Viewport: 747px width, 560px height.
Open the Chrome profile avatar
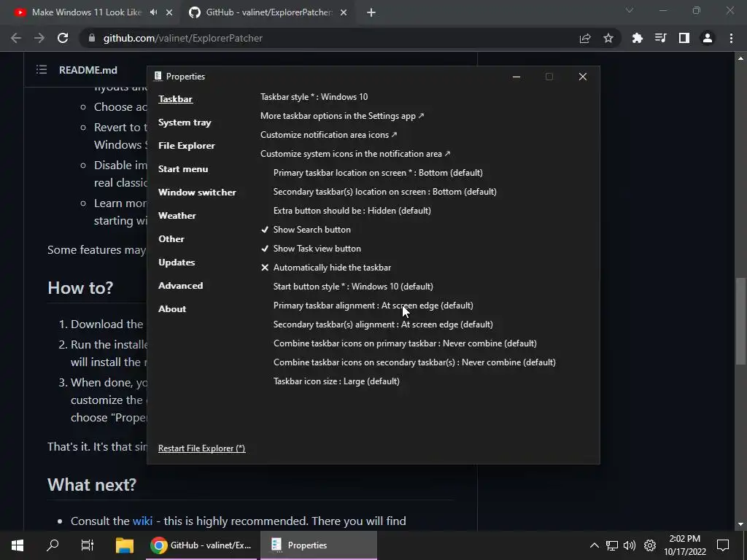click(708, 38)
